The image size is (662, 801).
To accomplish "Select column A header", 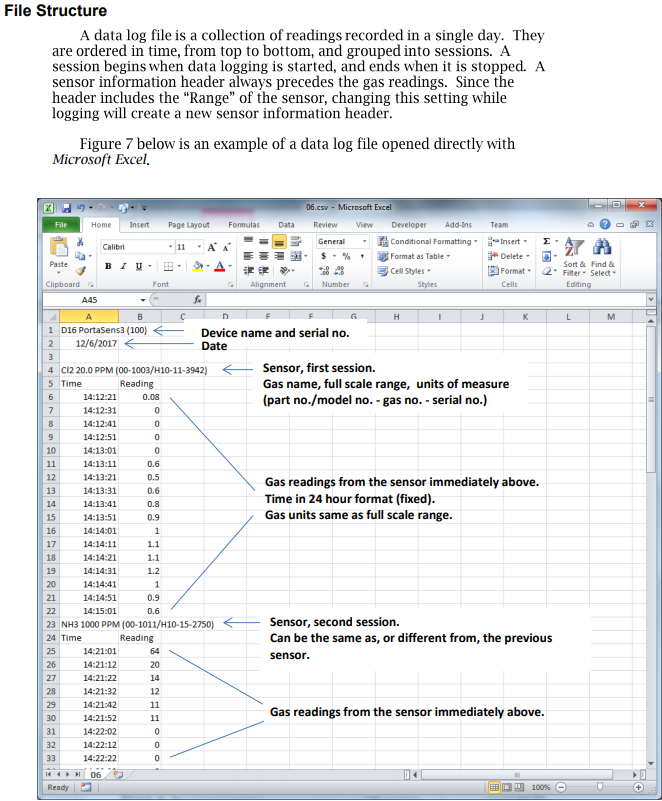I will (x=89, y=317).
